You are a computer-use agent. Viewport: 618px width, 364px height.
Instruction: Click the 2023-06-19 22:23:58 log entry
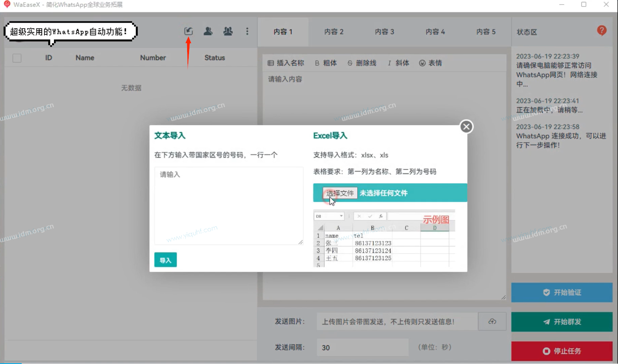(561, 136)
